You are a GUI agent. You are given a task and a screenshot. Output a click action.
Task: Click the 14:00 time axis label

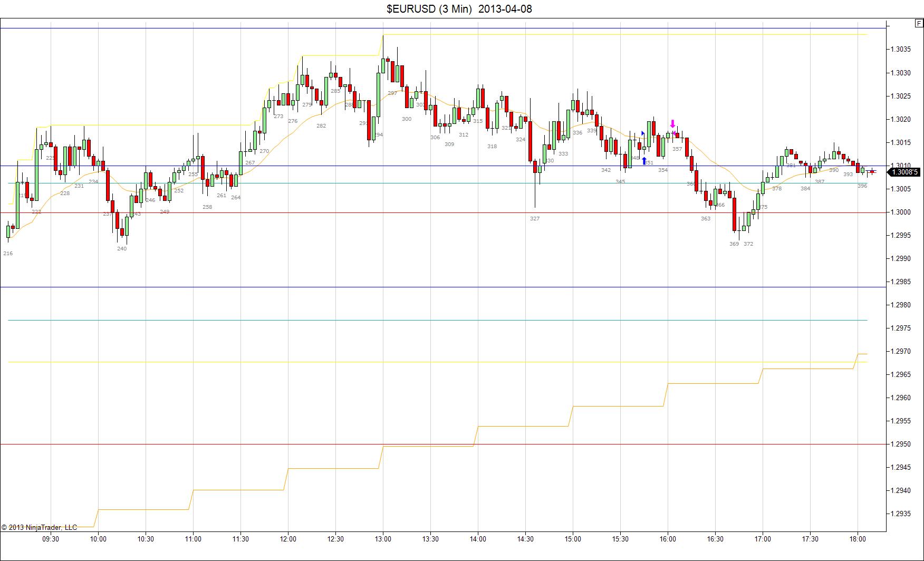(x=478, y=539)
